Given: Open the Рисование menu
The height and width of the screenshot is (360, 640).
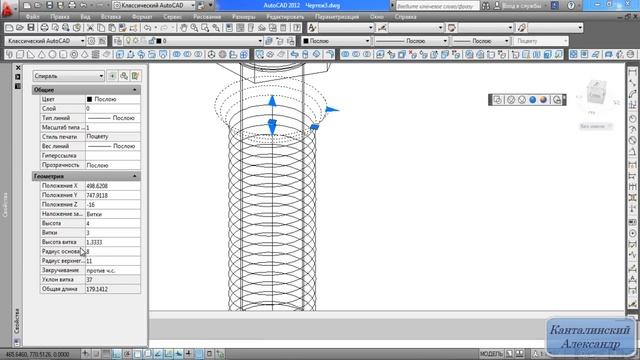Looking at the screenshot, I should coord(207,17).
